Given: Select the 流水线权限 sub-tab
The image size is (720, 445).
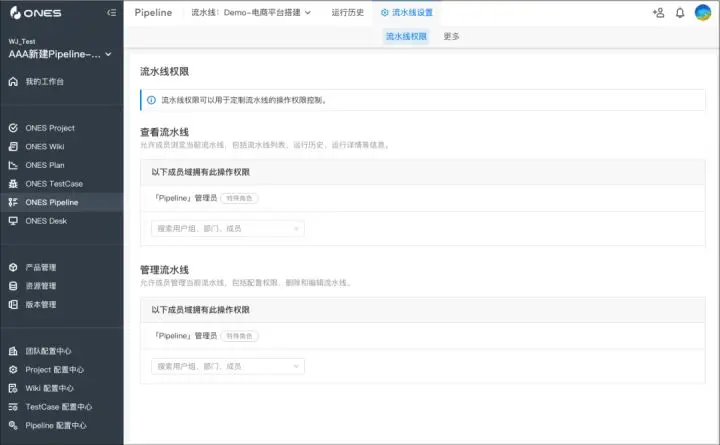Looking at the screenshot, I should pos(406,36).
